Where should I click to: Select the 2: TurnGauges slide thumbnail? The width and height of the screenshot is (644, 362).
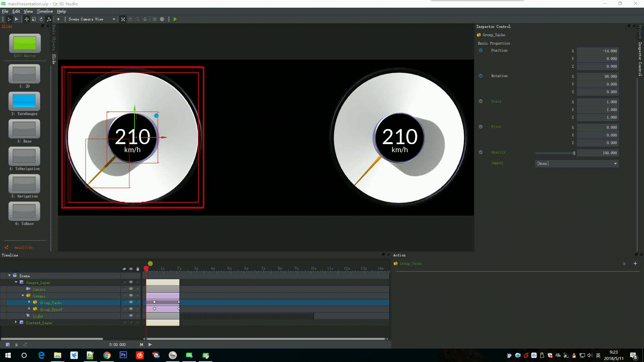point(24,101)
